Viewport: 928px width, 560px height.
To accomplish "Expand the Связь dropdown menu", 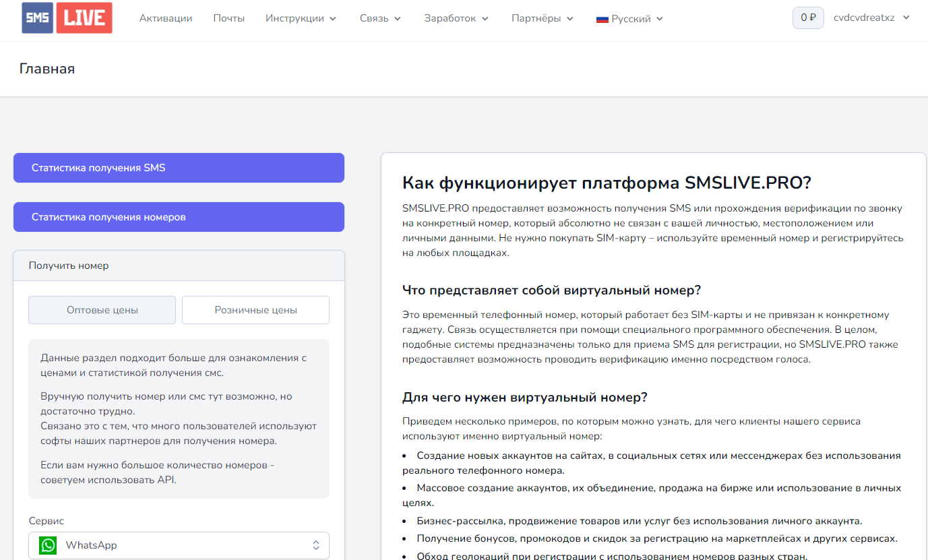I will point(381,18).
